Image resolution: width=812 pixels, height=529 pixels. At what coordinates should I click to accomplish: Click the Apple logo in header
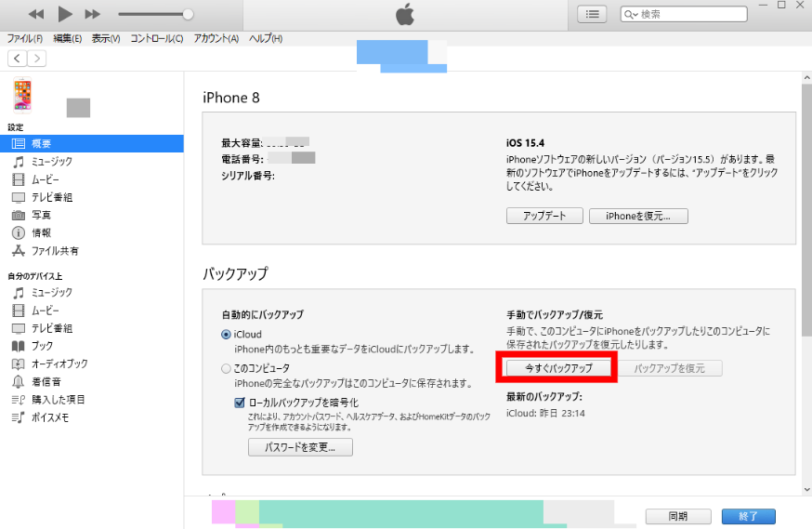point(405,14)
